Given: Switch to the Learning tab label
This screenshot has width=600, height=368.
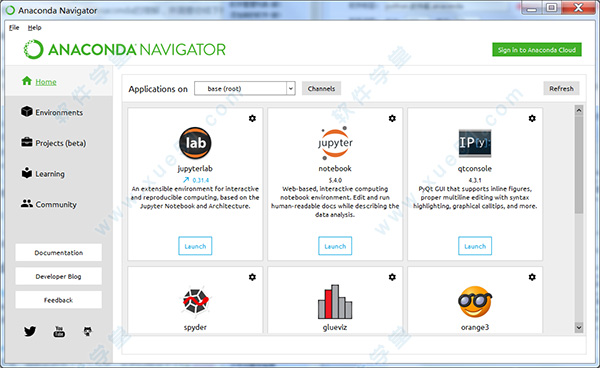Looking at the screenshot, I should pos(50,174).
